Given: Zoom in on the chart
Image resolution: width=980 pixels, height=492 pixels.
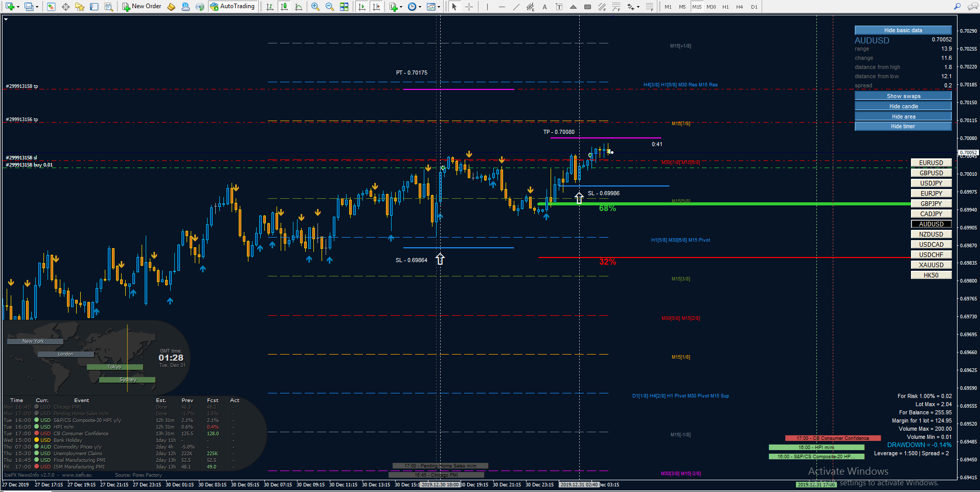Looking at the screenshot, I should (x=315, y=7).
